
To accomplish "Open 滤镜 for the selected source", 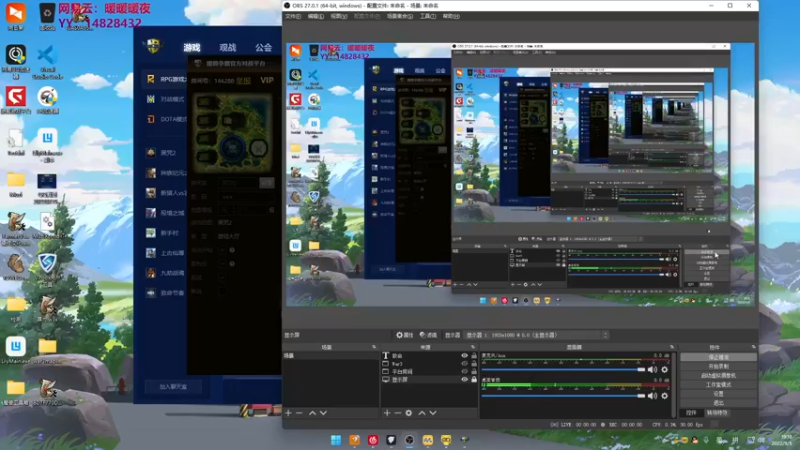I will (x=429, y=335).
